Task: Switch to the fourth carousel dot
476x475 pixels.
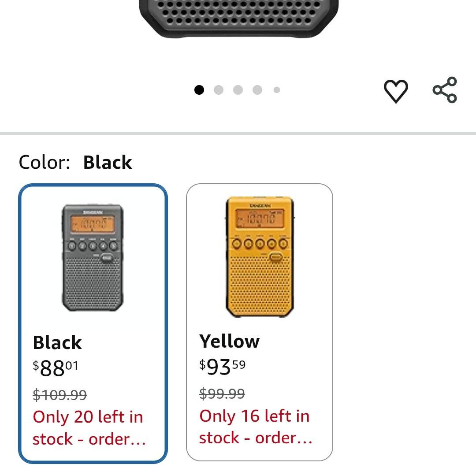Action: pyautogui.click(x=257, y=90)
